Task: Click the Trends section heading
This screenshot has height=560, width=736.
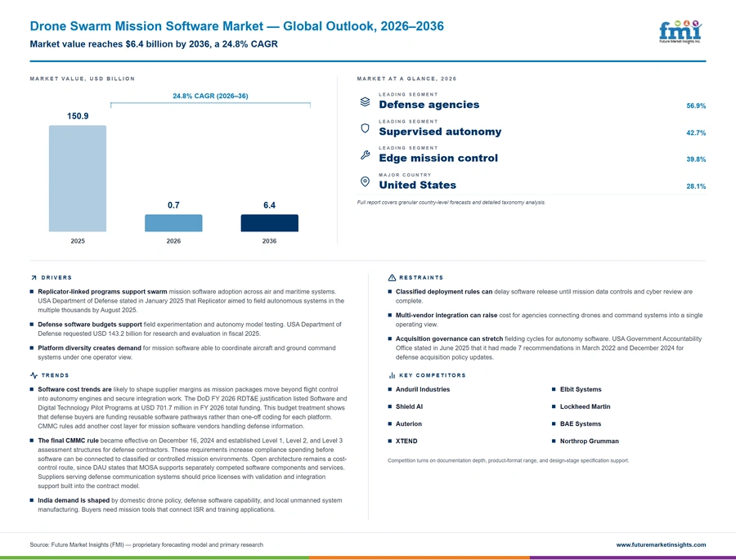Action: [55, 375]
